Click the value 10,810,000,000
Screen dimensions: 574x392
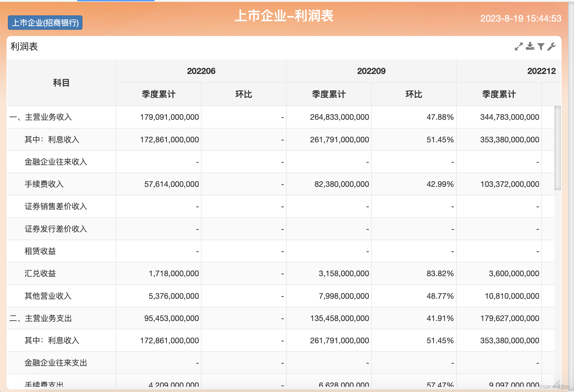[512, 296]
